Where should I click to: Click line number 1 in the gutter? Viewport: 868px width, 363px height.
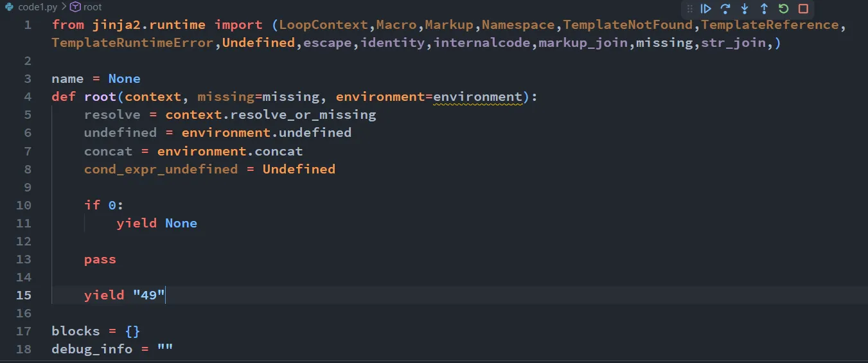click(x=28, y=25)
